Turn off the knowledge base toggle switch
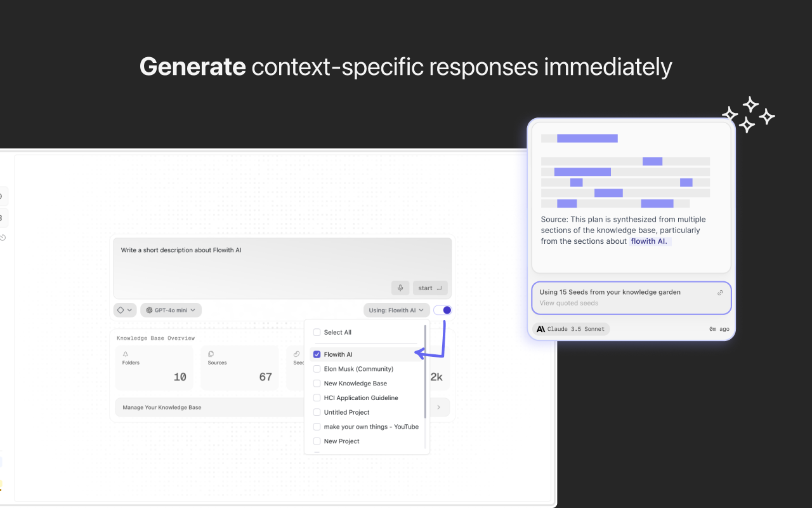Screen dimensions: 812x508 (x=443, y=310)
